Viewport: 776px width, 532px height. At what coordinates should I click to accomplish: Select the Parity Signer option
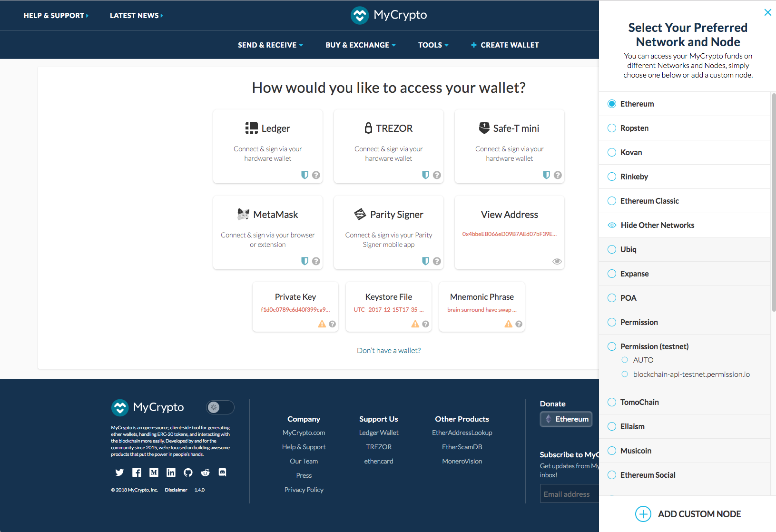389,233
